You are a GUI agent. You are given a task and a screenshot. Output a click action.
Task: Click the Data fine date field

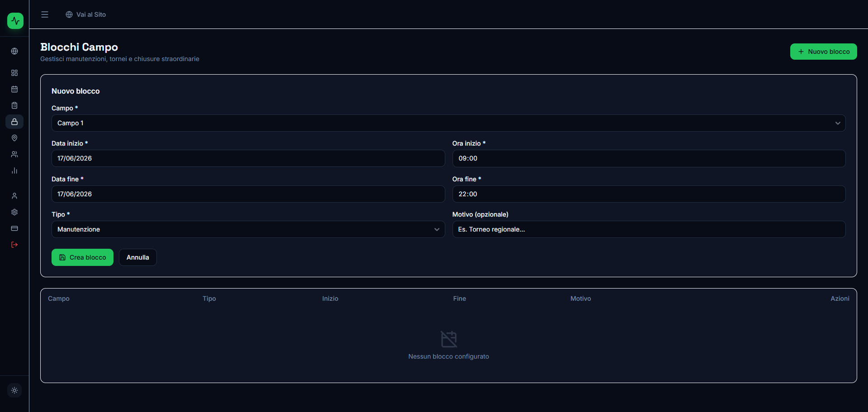pyautogui.click(x=248, y=194)
